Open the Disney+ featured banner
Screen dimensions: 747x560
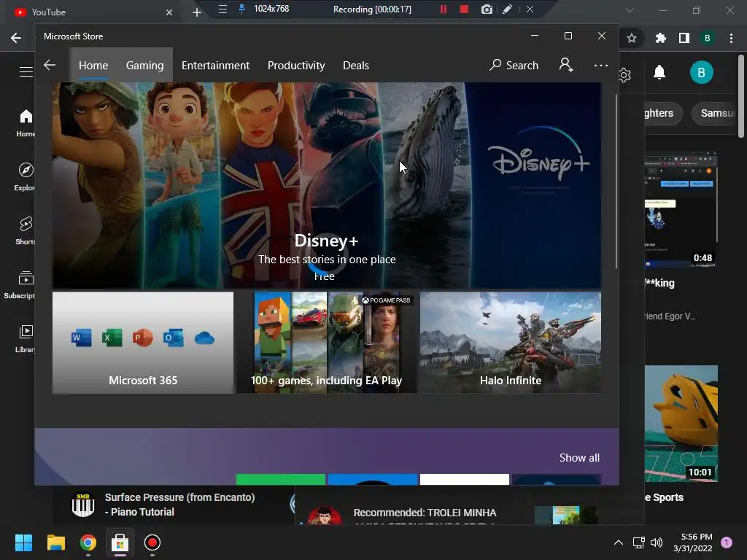point(326,185)
